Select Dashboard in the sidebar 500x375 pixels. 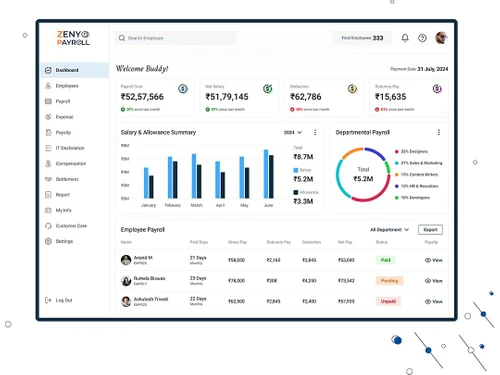75,70
